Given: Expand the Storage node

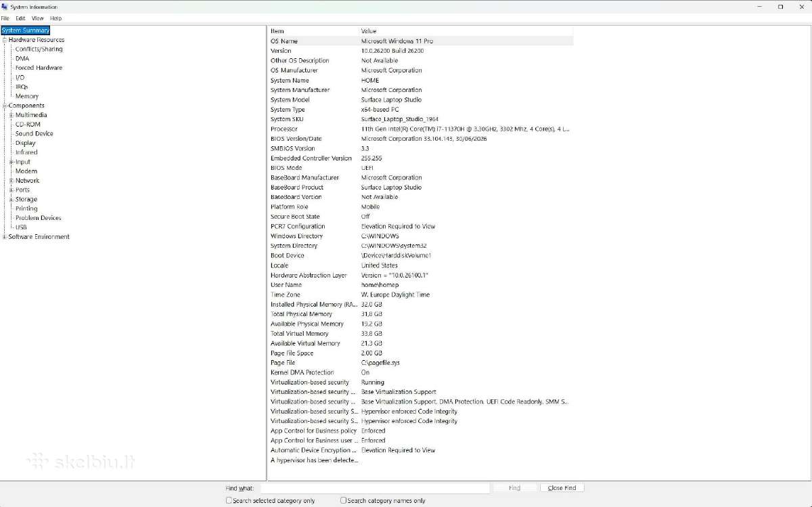Looking at the screenshot, I should click(x=12, y=200).
